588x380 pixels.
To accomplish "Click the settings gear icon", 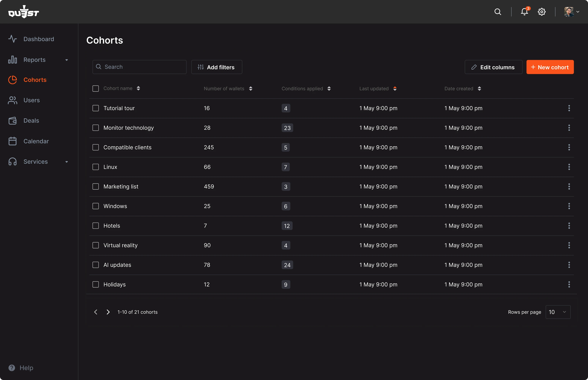I will click(542, 12).
